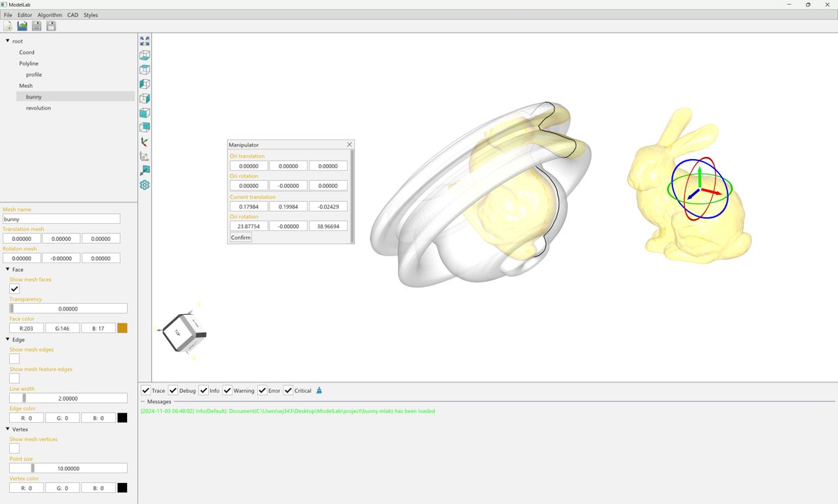Image resolution: width=838 pixels, height=504 pixels.
Task: Collapse the root tree node
Action: (8, 41)
